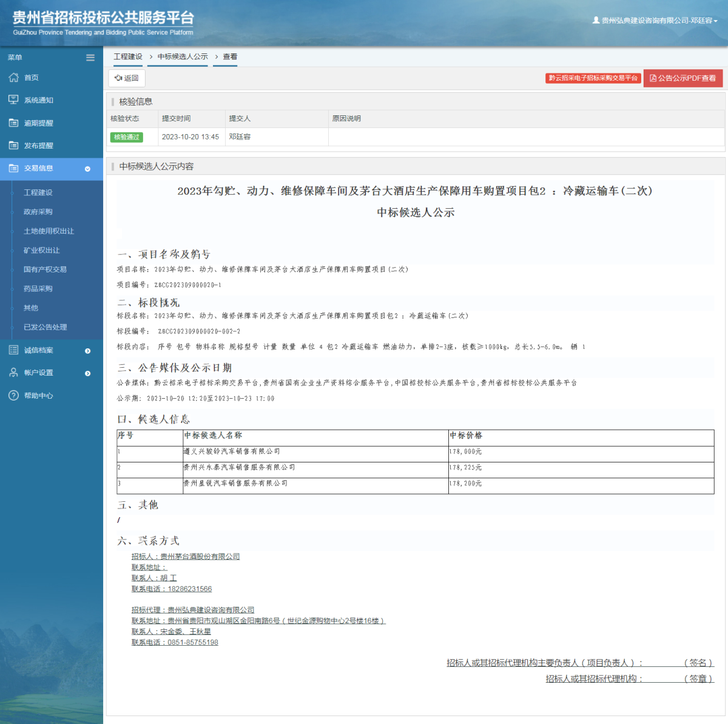Screen dimensions: 728x724
Task: Click 招标人：贵州茅台酒股份有限公司 link
Action: (x=186, y=557)
